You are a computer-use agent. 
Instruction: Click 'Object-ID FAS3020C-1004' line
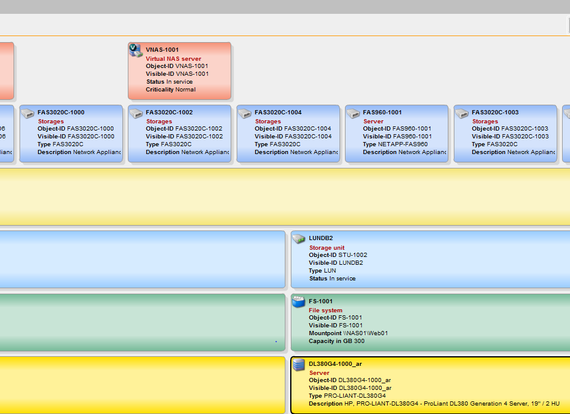point(293,129)
